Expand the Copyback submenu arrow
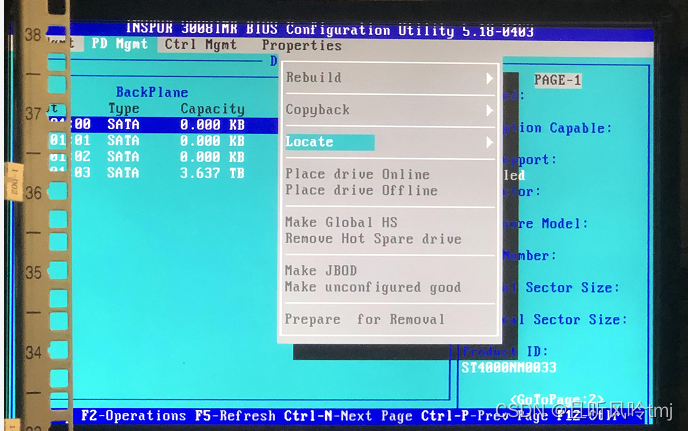 490,110
